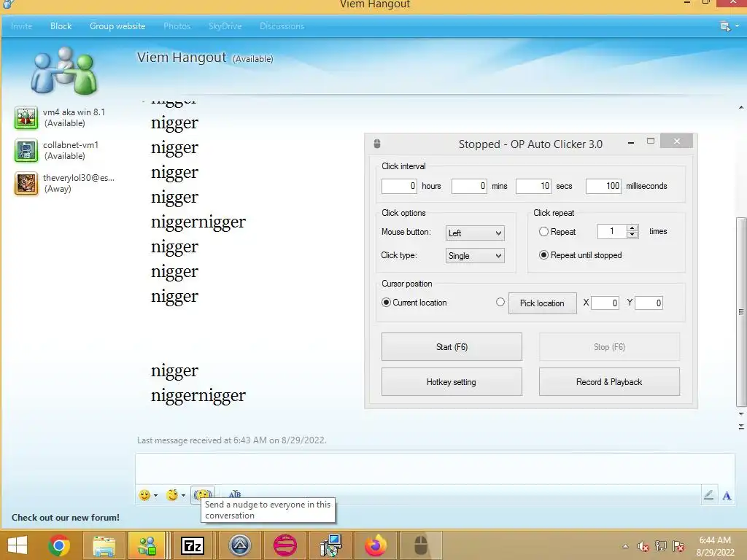
Task: Click the handwriting pen icon
Action: tap(708, 495)
